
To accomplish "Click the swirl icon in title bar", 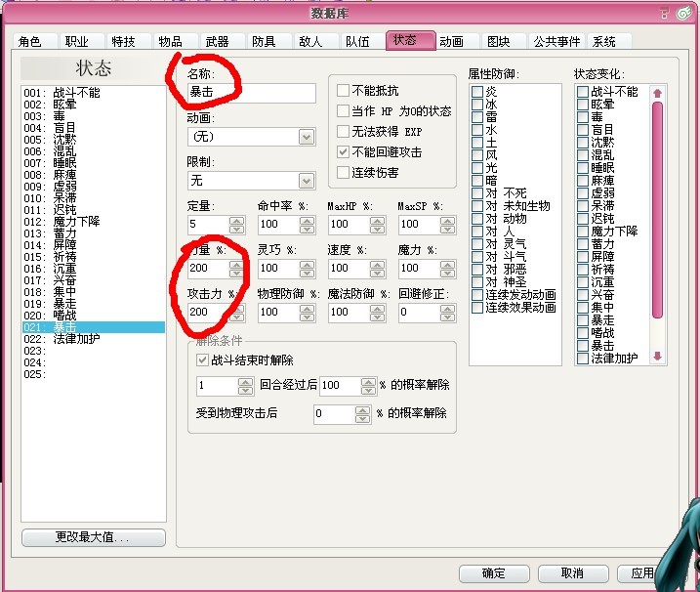I will point(683,14).
